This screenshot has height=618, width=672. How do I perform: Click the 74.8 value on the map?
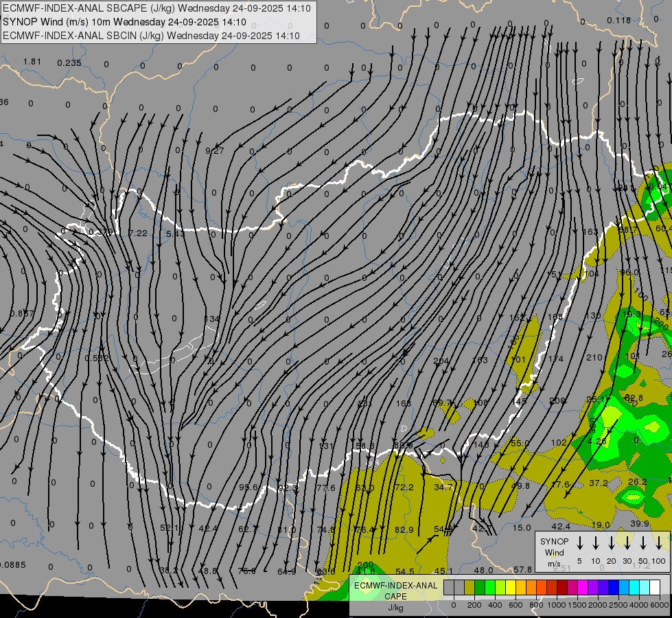click(326, 529)
